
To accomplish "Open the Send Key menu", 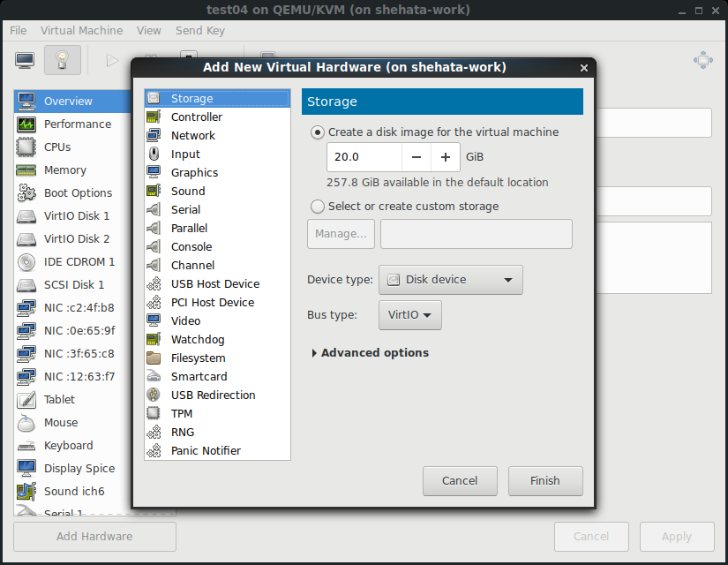I will pos(200,30).
